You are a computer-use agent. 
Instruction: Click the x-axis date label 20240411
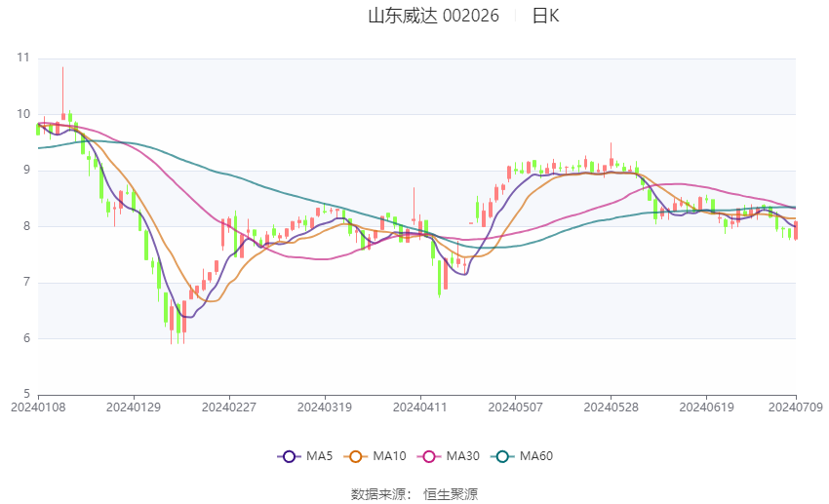pos(419,407)
